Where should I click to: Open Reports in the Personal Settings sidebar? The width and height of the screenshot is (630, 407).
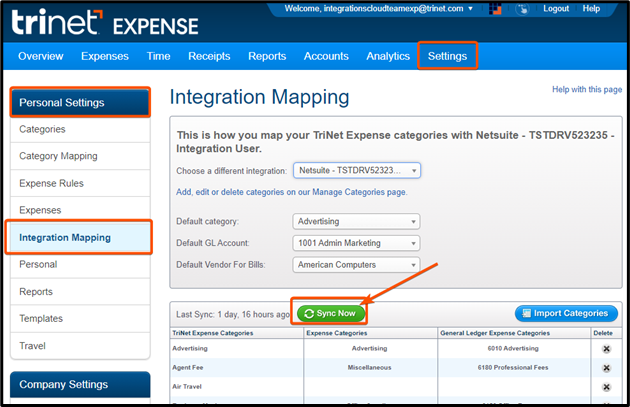point(80,292)
